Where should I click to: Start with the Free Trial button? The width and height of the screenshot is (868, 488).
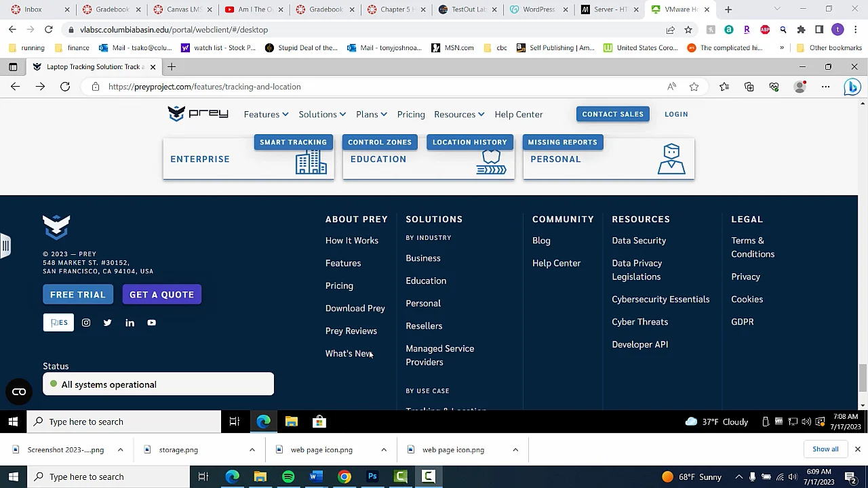click(78, 295)
